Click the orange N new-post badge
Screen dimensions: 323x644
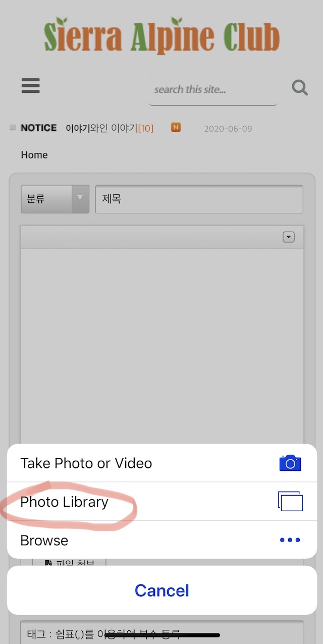[x=176, y=127]
